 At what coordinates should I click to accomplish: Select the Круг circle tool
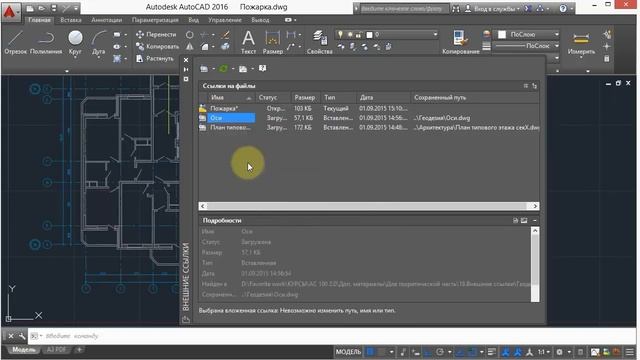coord(75,42)
